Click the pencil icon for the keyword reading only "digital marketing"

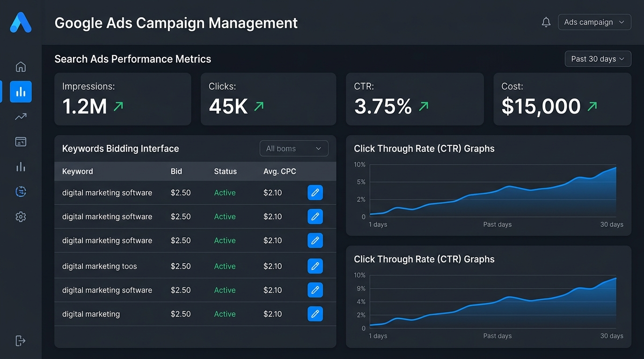coord(315,314)
